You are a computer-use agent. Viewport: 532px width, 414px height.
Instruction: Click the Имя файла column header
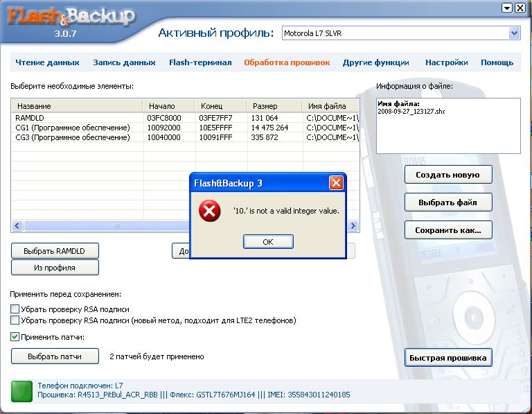330,106
